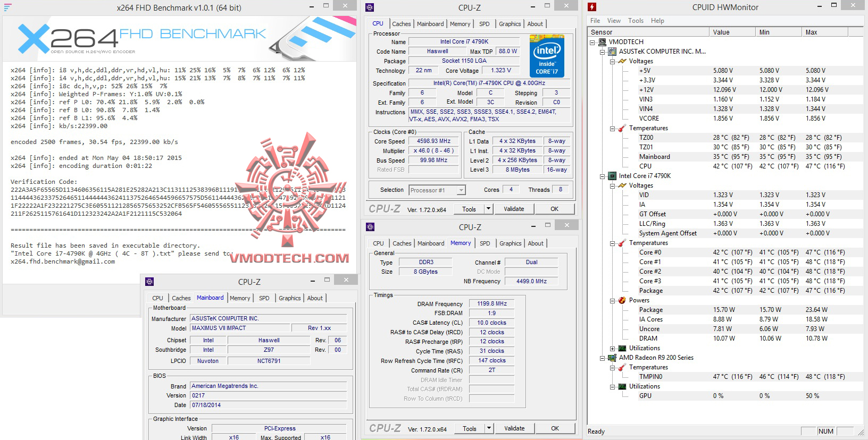Image resolution: width=868 pixels, height=440 pixels.
Task: Open the View menu in HWMonitor
Action: pyautogui.click(x=614, y=21)
